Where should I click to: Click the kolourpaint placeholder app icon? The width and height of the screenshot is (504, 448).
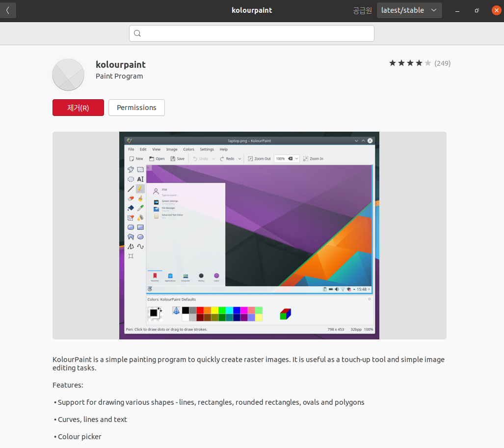click(x=68, y=75)
